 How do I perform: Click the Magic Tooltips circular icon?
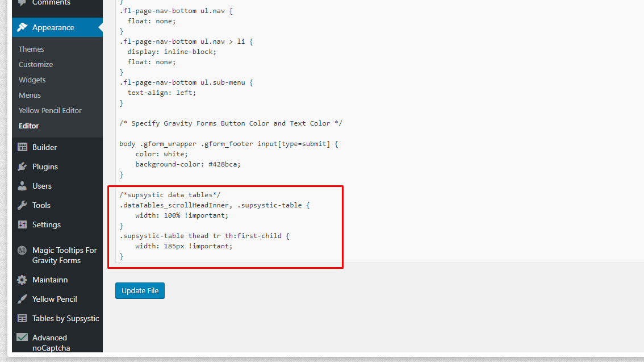(22, 250)
